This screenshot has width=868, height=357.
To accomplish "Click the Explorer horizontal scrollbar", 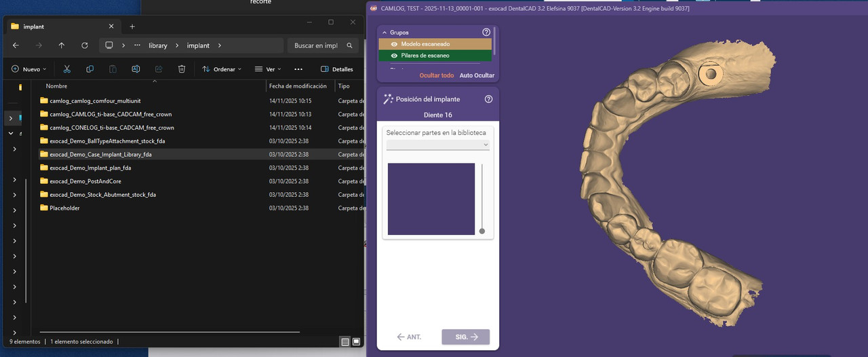I will click(x=170, y=332).
